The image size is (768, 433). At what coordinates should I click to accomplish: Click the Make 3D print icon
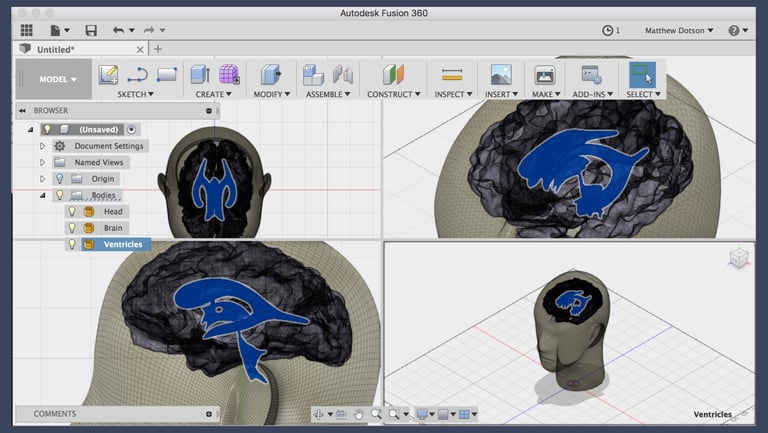545,75
